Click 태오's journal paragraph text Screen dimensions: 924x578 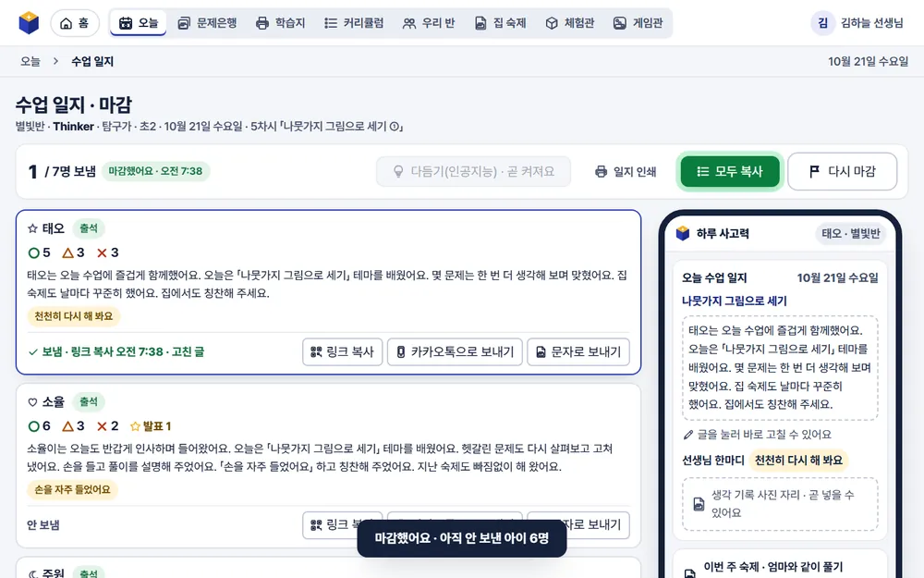[327, 284]
